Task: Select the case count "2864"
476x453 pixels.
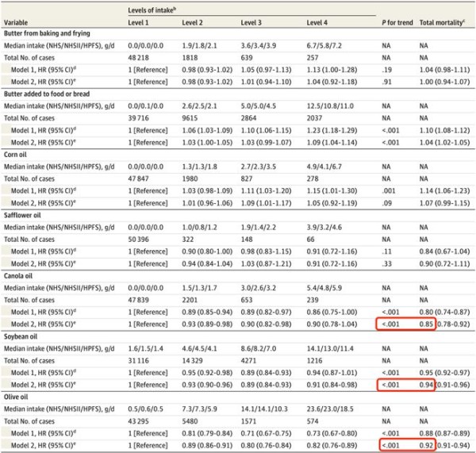Action: click(x=249, y=118)
